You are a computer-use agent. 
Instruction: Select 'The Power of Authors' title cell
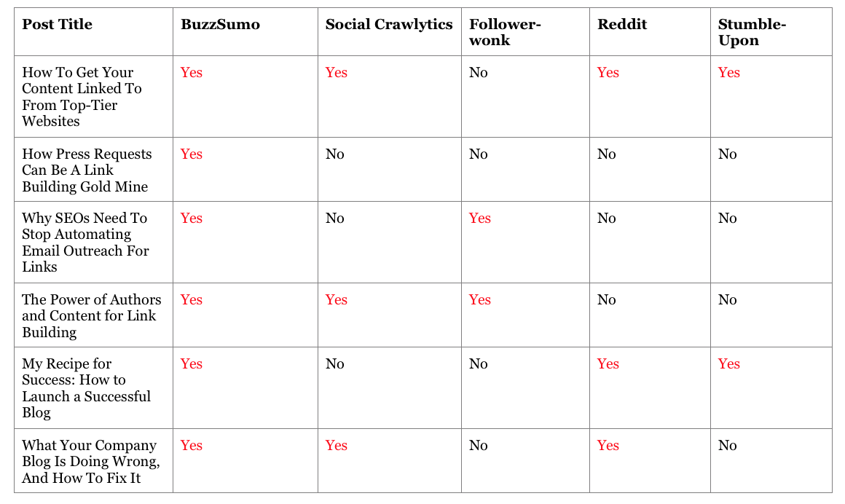[92, 315]
